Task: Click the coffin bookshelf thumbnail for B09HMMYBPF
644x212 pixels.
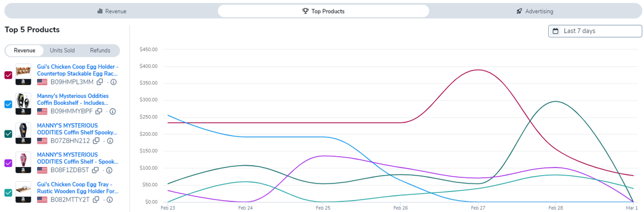Action: (x=23, y=104)
